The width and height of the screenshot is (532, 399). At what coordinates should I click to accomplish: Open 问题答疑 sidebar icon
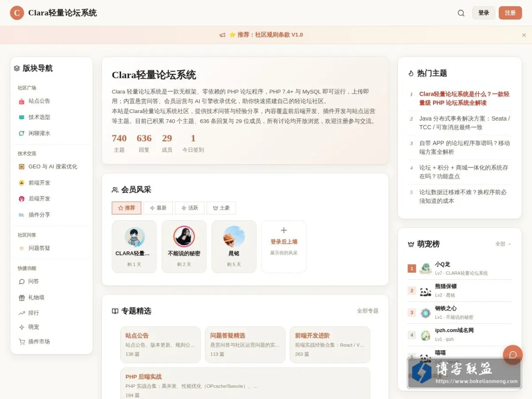coord(22,248)
